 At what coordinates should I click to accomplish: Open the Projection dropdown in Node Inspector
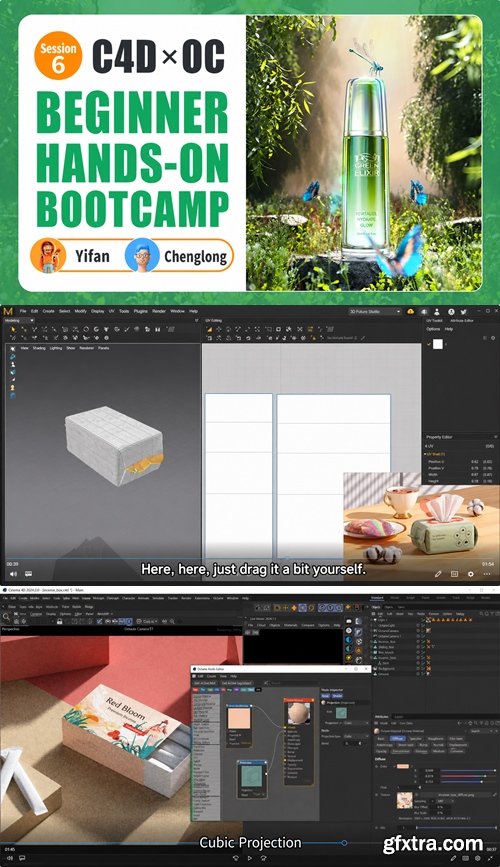[x=356, y=723]
